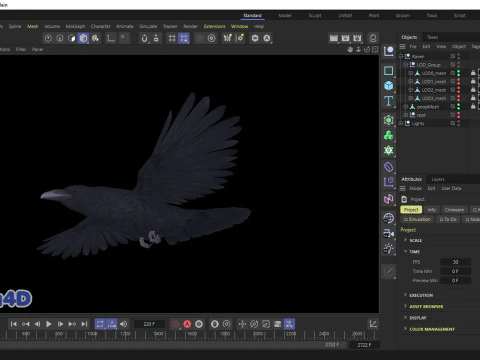Open the Mesh menu
Image resolution: width=480 pixels, height=360 pixels.
pos(32,26)
